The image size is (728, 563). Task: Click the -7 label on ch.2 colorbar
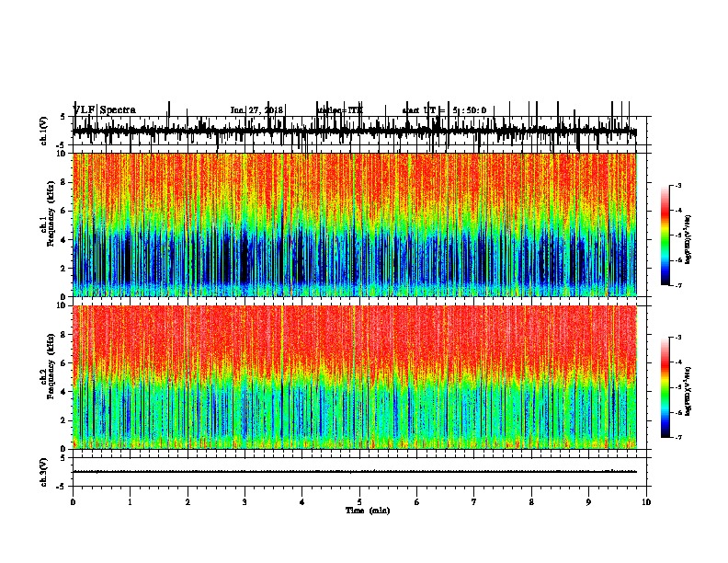point(678,437)
